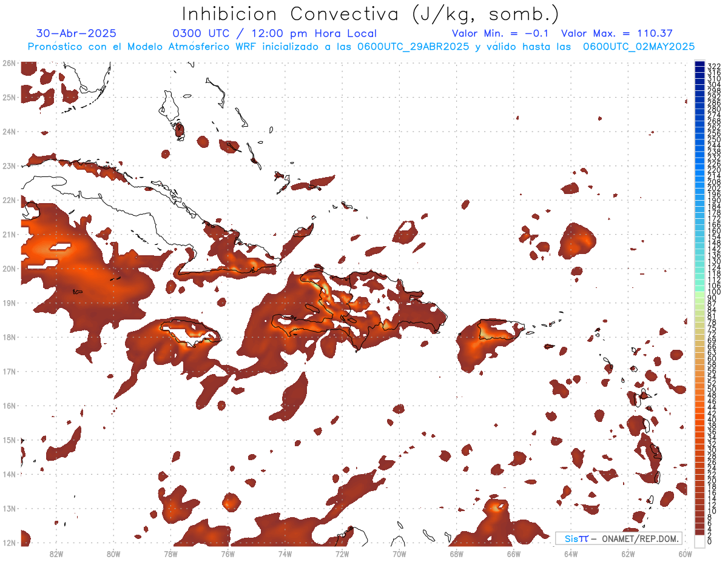Viewport: 728px width, 562px height.
Task: Click the 74W longitude label
Action: 285,554
